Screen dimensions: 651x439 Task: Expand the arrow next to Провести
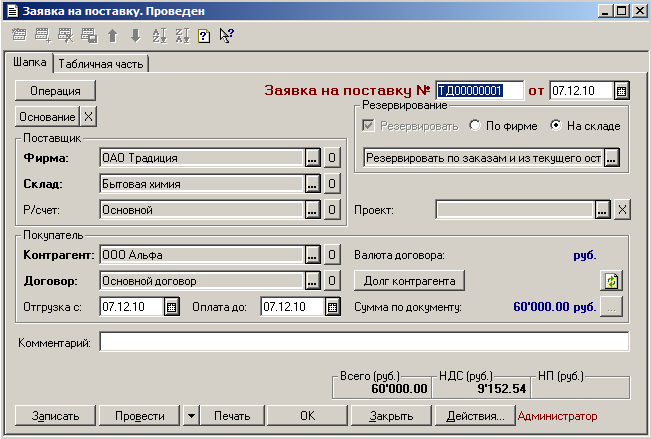(x=191, y=415)
